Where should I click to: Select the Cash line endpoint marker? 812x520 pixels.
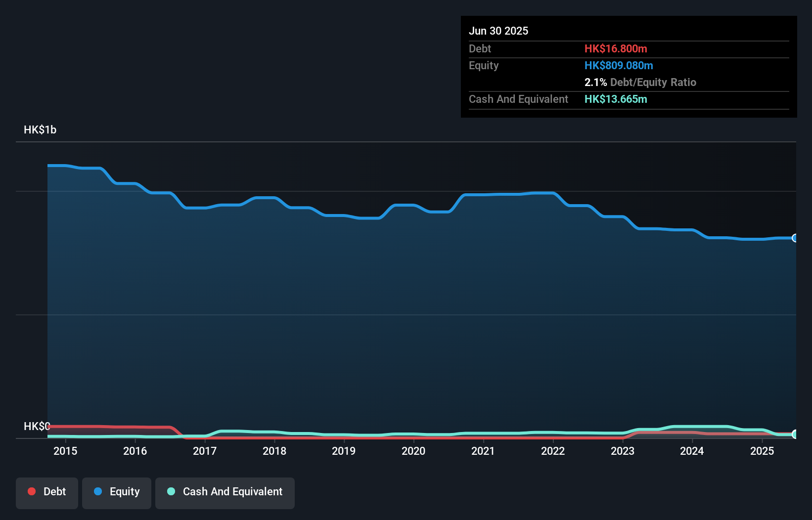(x=795, y=434)
